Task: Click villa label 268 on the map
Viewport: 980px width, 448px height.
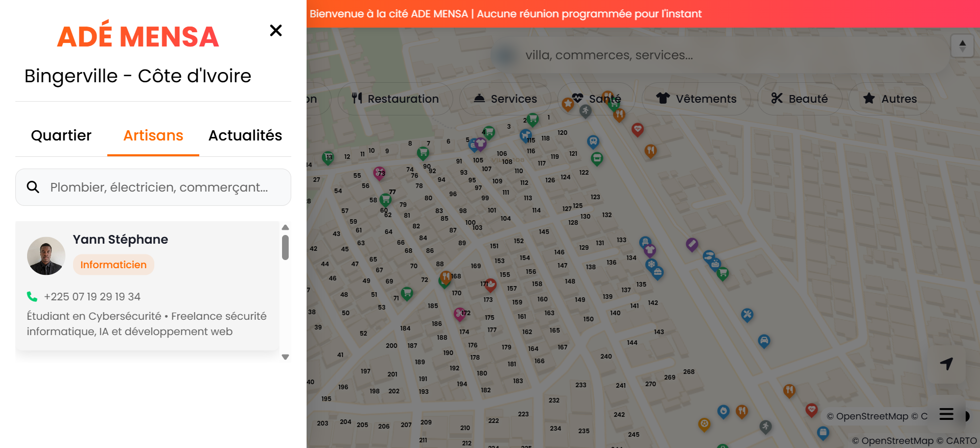Action: [689, 372]
